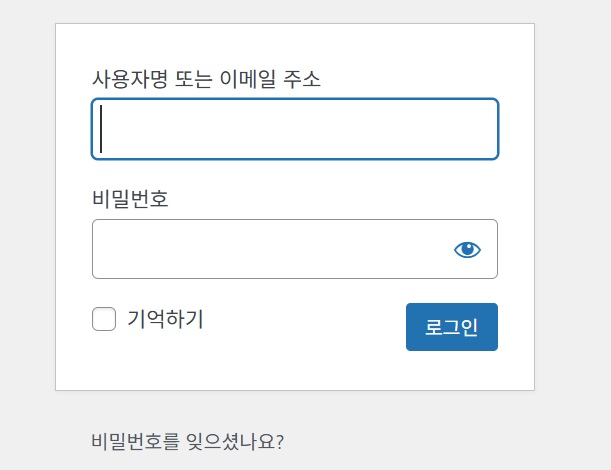
Task: Select the password box left of the eye icon
Action: point(265,249)
